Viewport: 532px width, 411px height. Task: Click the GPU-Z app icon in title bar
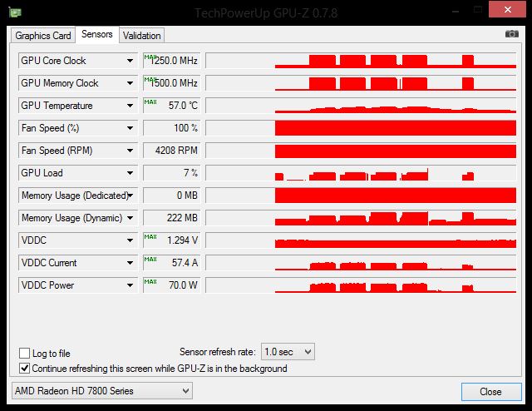15,12
